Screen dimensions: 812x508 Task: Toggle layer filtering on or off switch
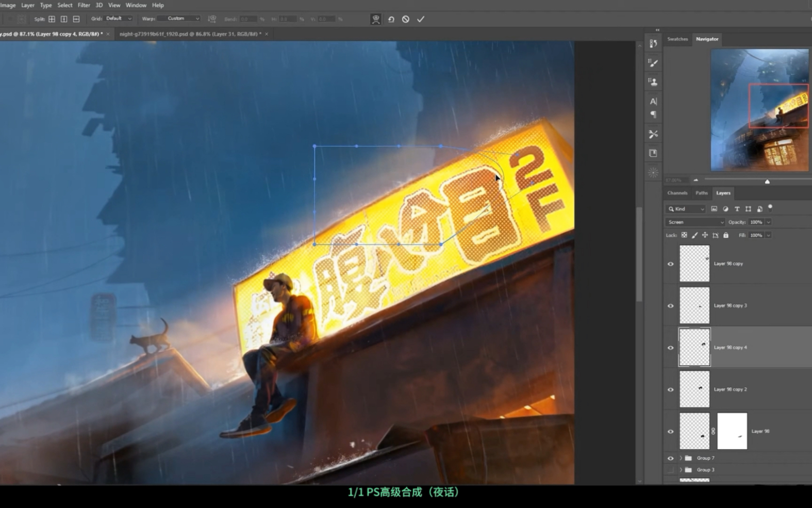click(770, 208)
